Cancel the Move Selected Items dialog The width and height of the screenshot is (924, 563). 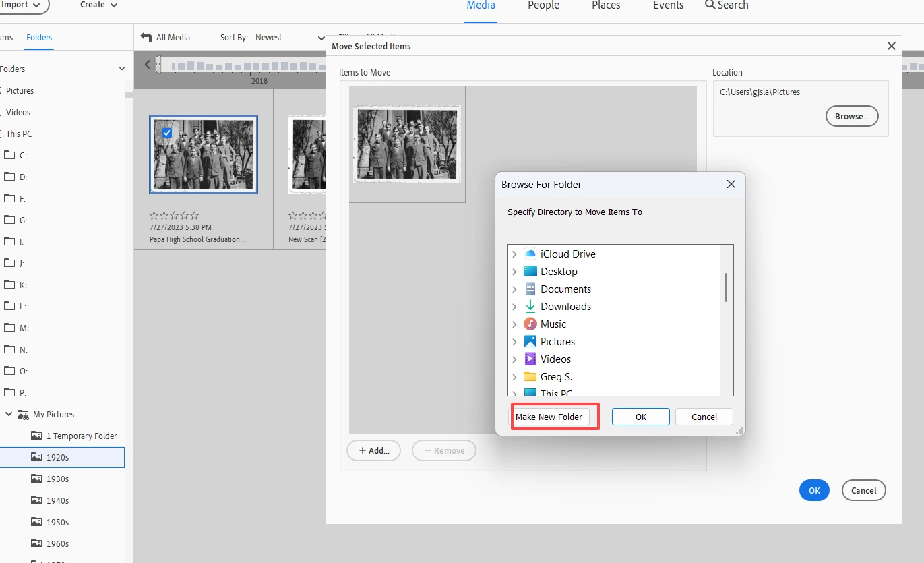coord(863,490)
